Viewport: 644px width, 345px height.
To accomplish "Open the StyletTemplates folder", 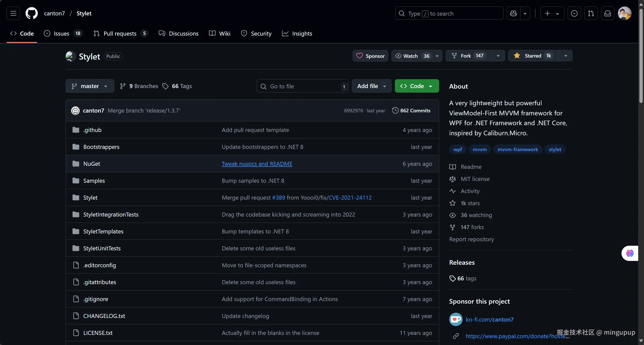I will [x=103, y=231].
